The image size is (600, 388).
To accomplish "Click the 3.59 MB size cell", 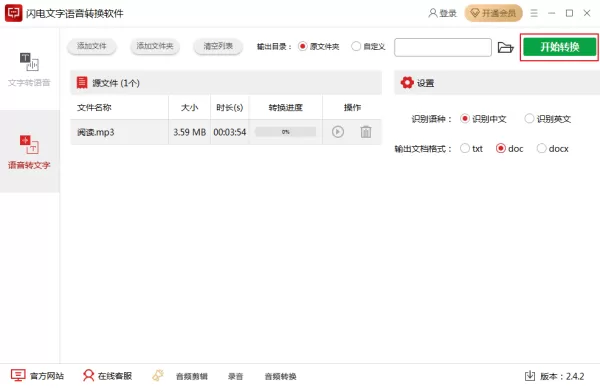I will (189, 132).
